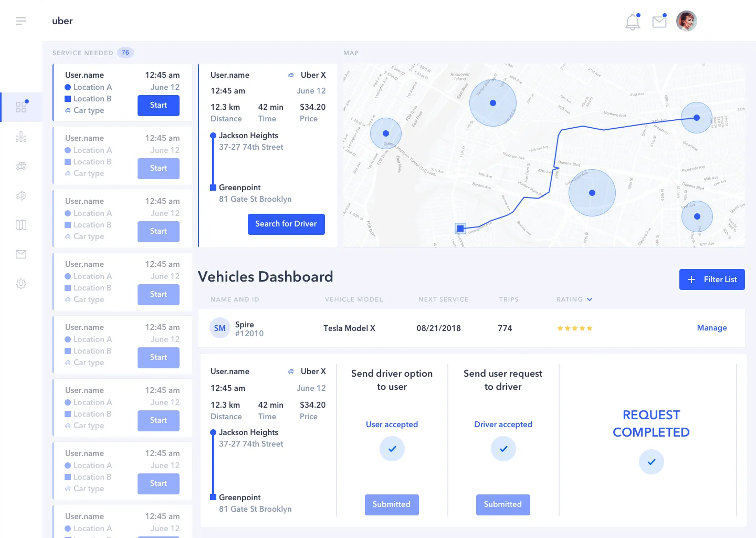Viewport: 756px width, 538px height.
Task: Click the Lexington Ave driver circle on map
Action: 386,133
